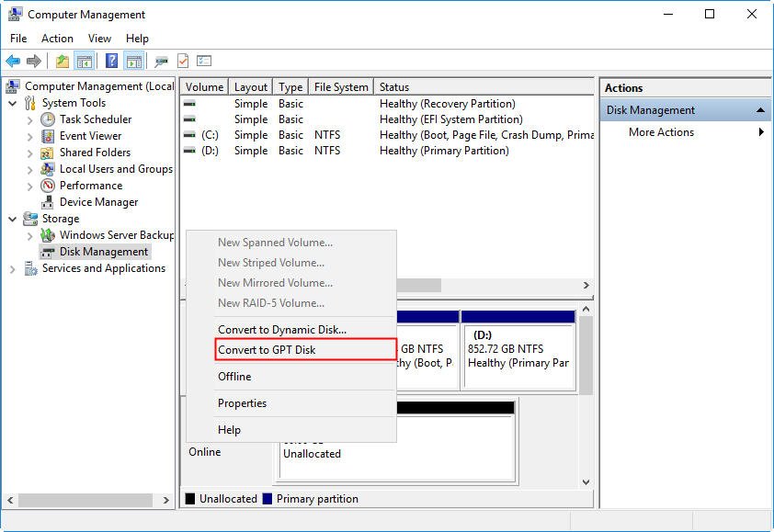The image size is (774, 532).
Task: Open the Help menu in menu bar
Action: point(137,39)
